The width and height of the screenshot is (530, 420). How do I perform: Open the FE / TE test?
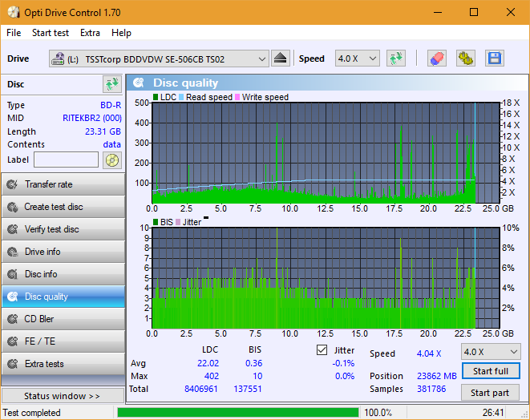[63, 341]
